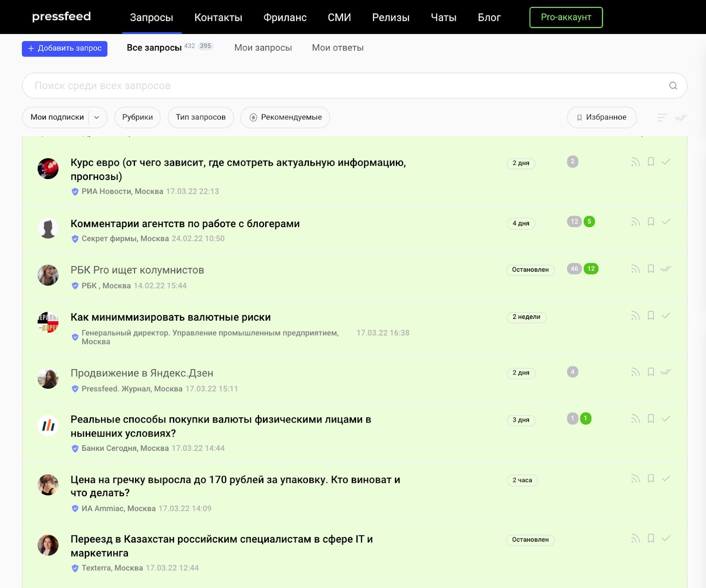This screenshot has width=706, height=588.
Task: Open Цена на гречку request title
Action: click(235, 486)
